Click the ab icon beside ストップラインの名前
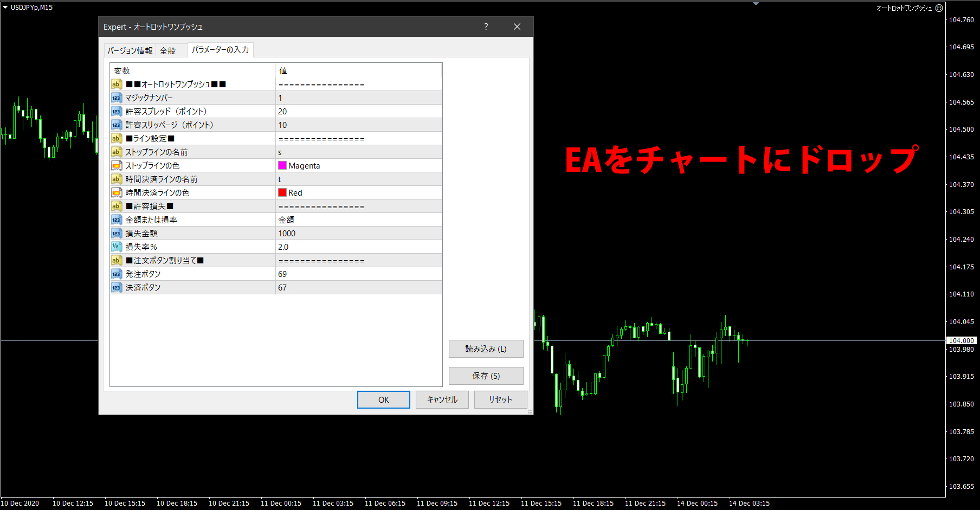Viewport: 980px width, 510px height. click(117, 152)
